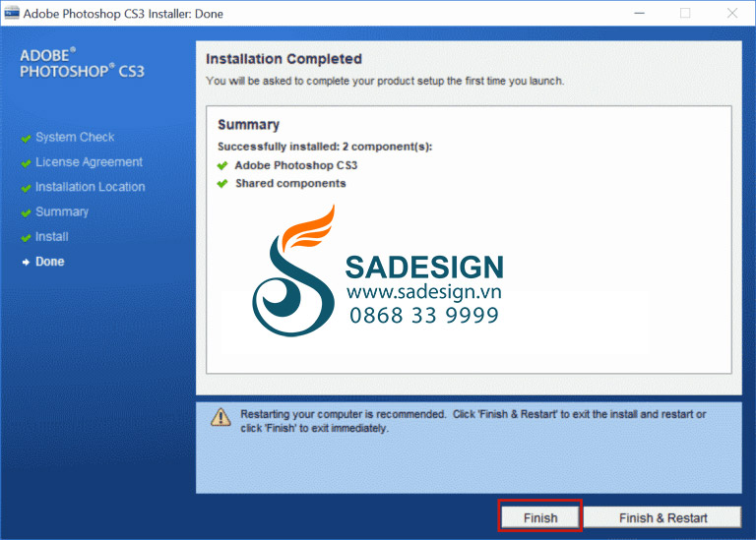
Task: Click the checkmark next to Installation Location
Action: (x=26, y=188)
